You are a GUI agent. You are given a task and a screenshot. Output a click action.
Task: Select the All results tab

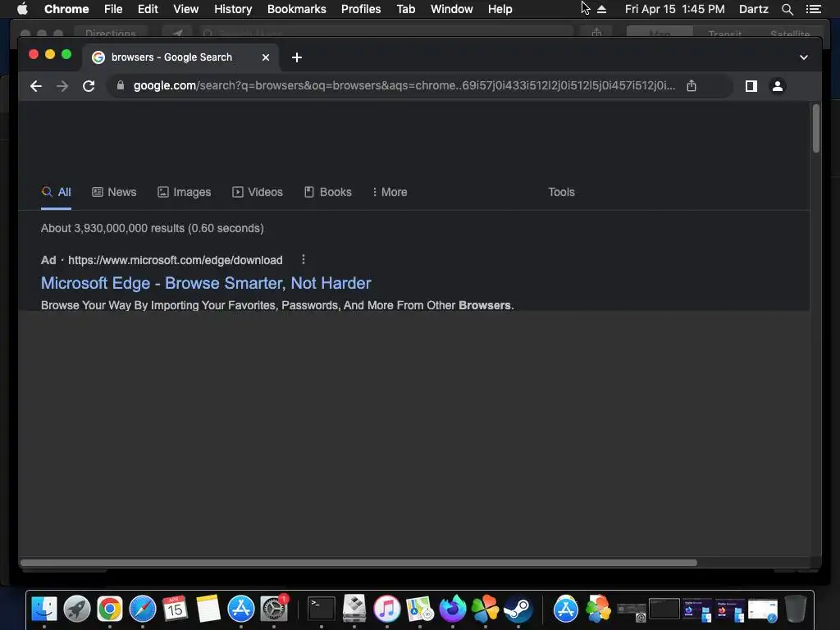click(x=57, y=192)
